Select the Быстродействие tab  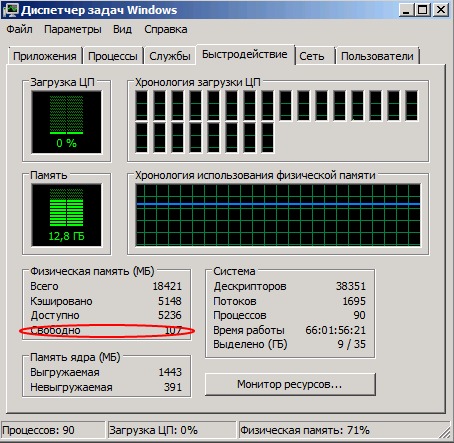245,54
